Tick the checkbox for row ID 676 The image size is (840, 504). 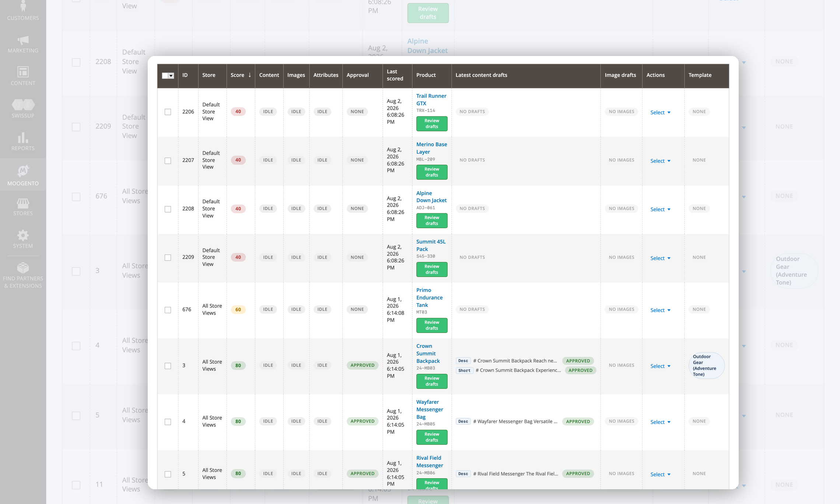pyautogui.click(x=168, y=310)
